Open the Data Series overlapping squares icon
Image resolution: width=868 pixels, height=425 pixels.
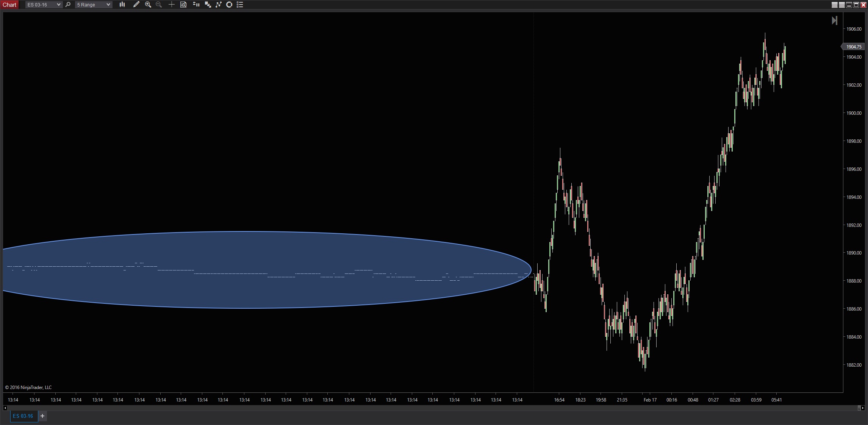tap(208, 5)
